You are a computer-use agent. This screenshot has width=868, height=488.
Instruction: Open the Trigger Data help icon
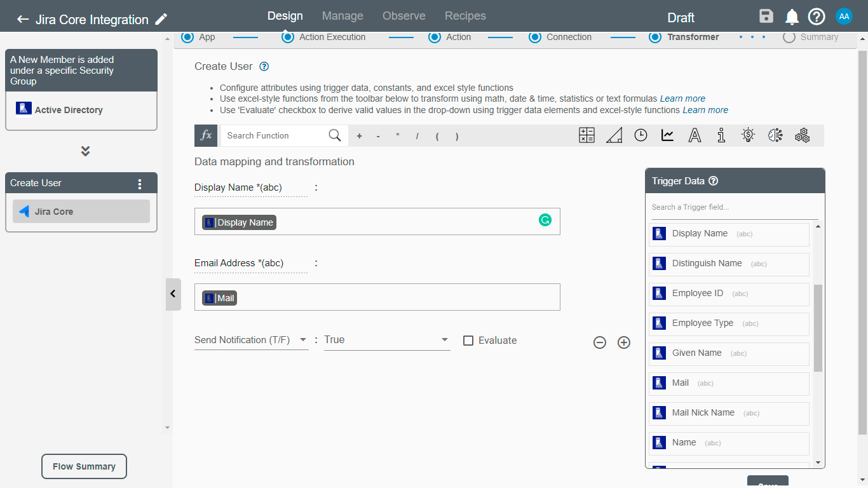tap(713, 180)
